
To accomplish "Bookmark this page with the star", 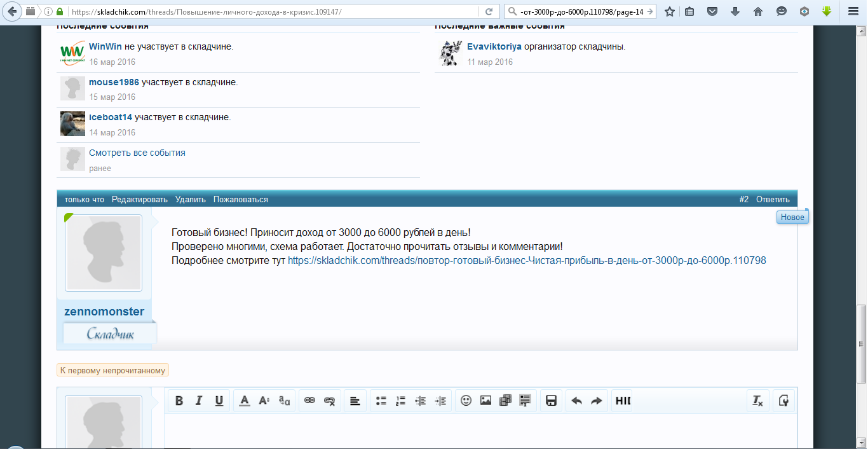I will pos(669,11).
